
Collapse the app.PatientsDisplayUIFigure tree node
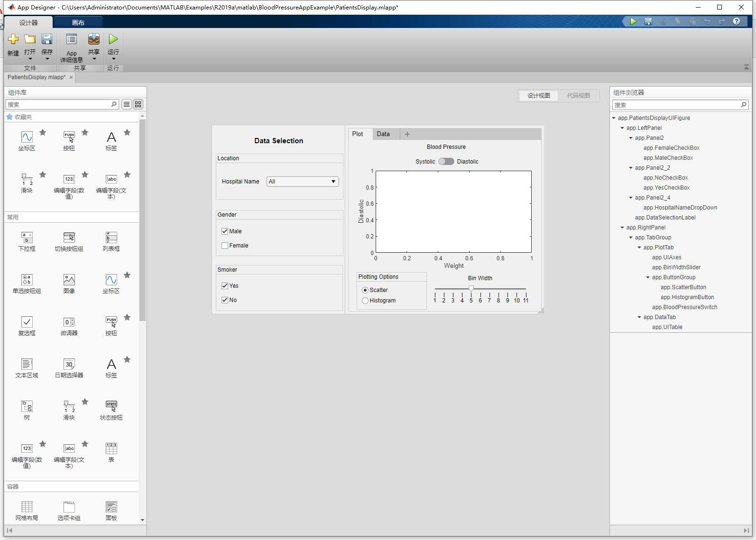click(x=614, y=118)
